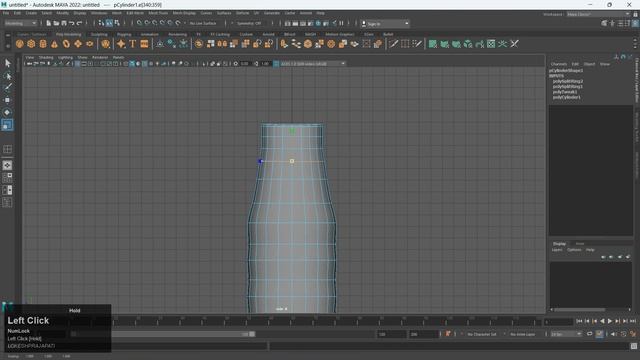Select the Paint Selection tool
The height and width of the screenshot is (360, 640).
(x=7, y=87)
